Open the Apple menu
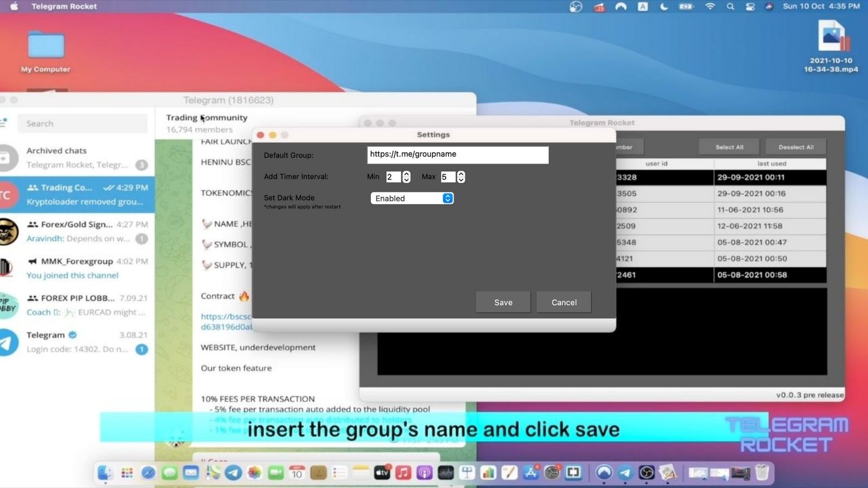Screen dimensions: 868x488 (15, 7)
